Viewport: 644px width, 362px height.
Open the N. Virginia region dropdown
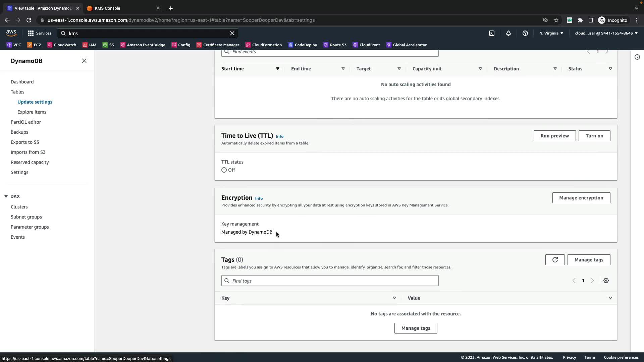[551, 33]
